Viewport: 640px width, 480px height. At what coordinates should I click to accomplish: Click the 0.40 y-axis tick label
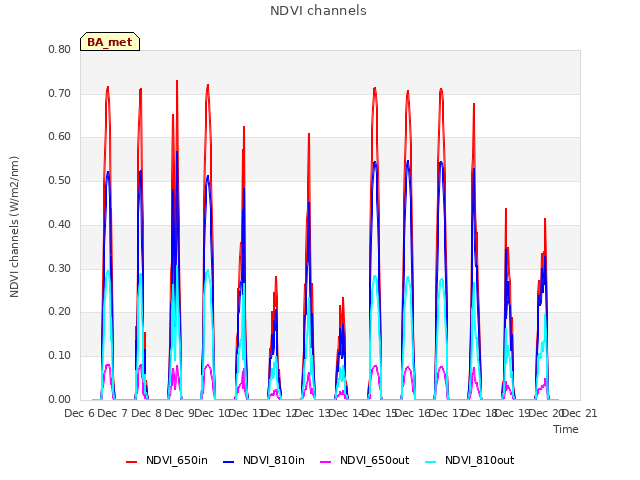pyautogui.click(x=59, y=224)
